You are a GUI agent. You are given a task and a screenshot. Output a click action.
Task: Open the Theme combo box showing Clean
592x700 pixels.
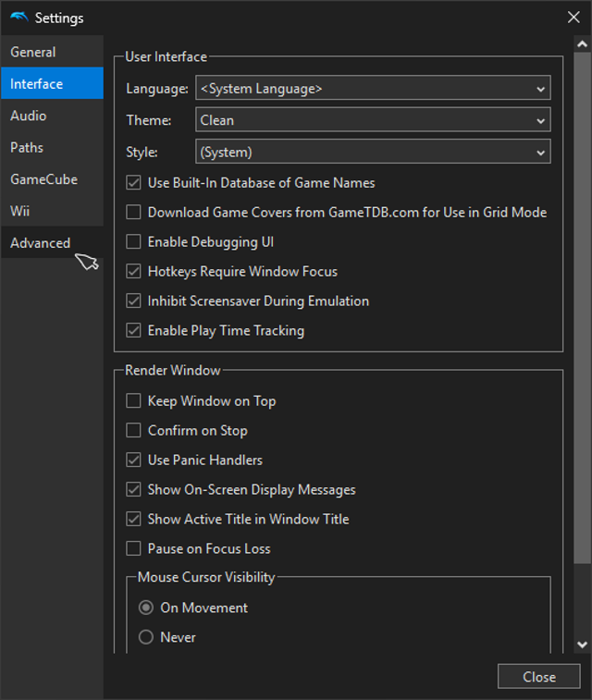[x=373, y=119]
